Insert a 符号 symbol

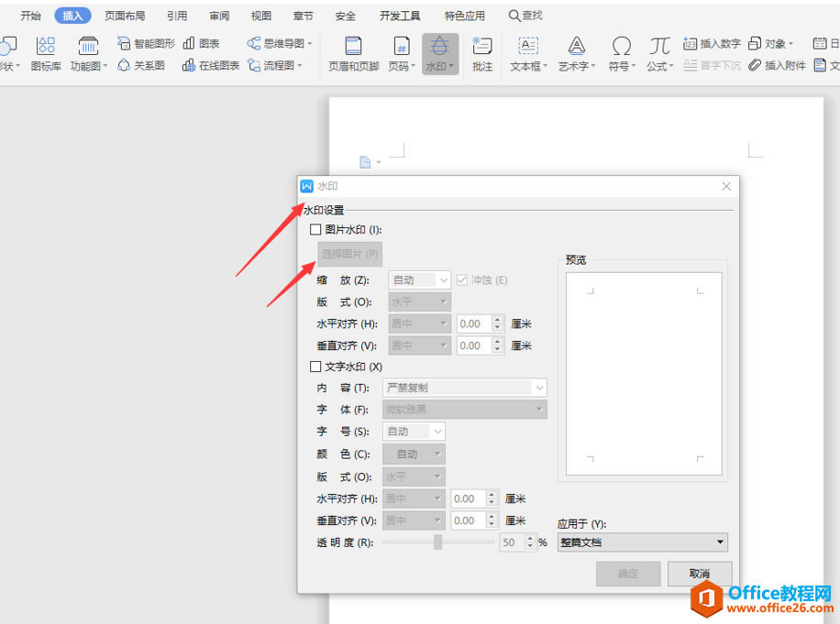622,54
